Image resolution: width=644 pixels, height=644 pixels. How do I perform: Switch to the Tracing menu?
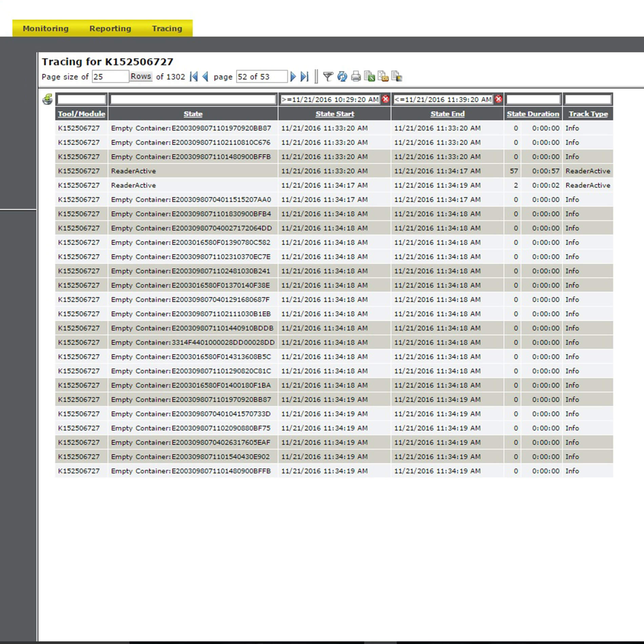point(167,28)
